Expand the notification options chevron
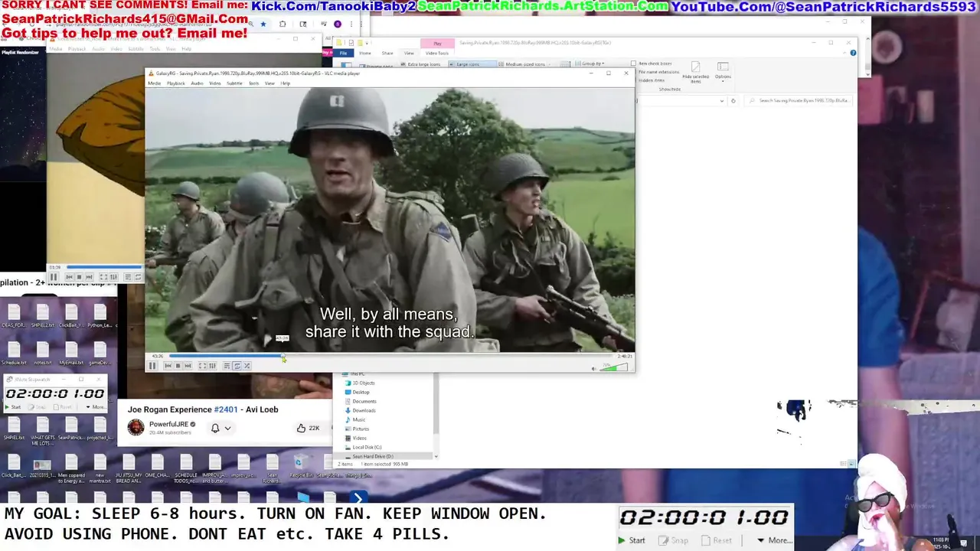Image resolution: width=980 pixels, height=551 pixels. (x=227, y=429)
